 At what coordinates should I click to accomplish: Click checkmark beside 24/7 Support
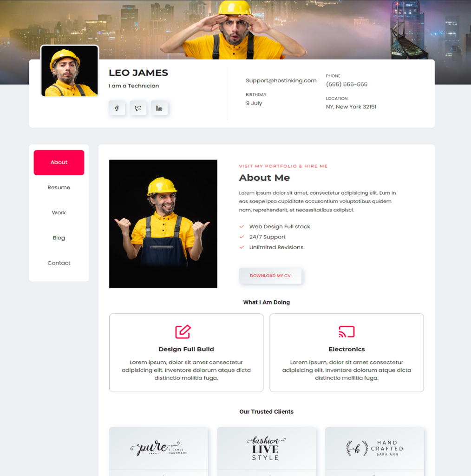[242, 237]
